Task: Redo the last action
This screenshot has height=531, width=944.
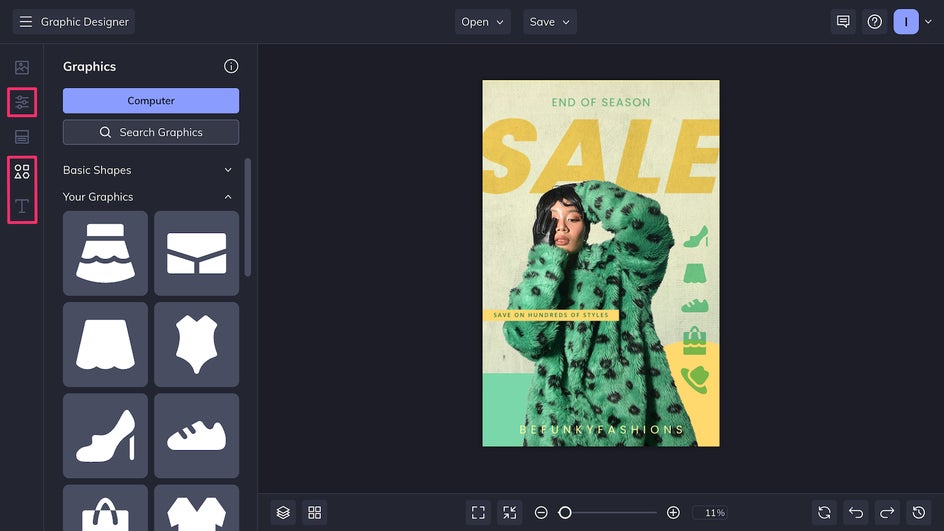Action: (x=887, y=512)
